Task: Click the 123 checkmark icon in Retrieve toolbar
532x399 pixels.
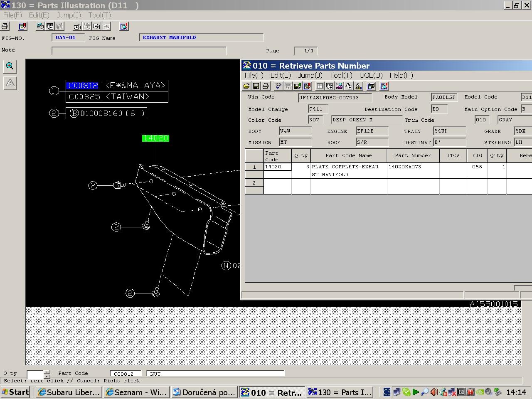Action: (278, 86)
